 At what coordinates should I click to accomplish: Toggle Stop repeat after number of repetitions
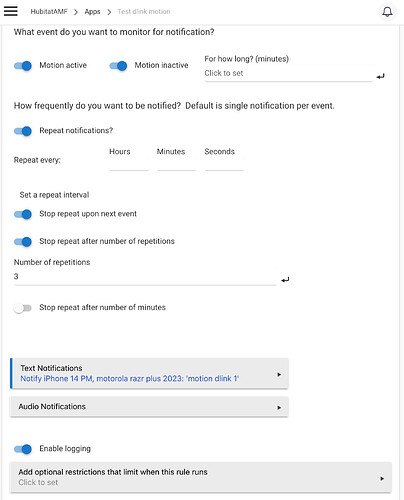click(x=23, y=241)
